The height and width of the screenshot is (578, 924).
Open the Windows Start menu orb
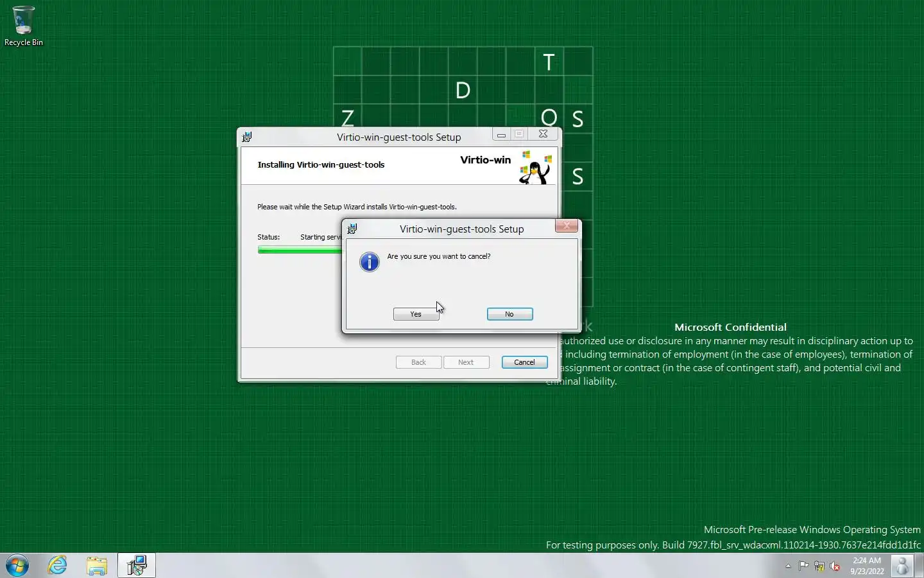pos(17,566)
